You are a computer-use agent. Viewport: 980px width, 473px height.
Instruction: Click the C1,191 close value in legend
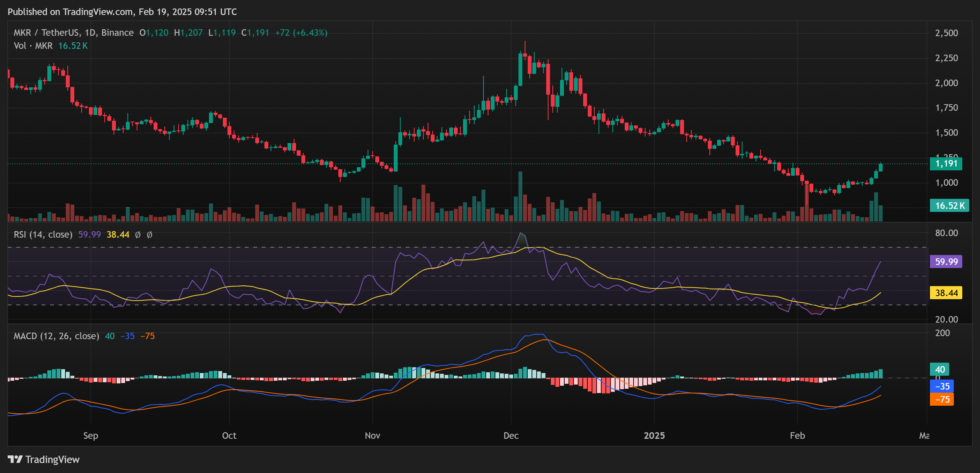click(x=255, y=33)
